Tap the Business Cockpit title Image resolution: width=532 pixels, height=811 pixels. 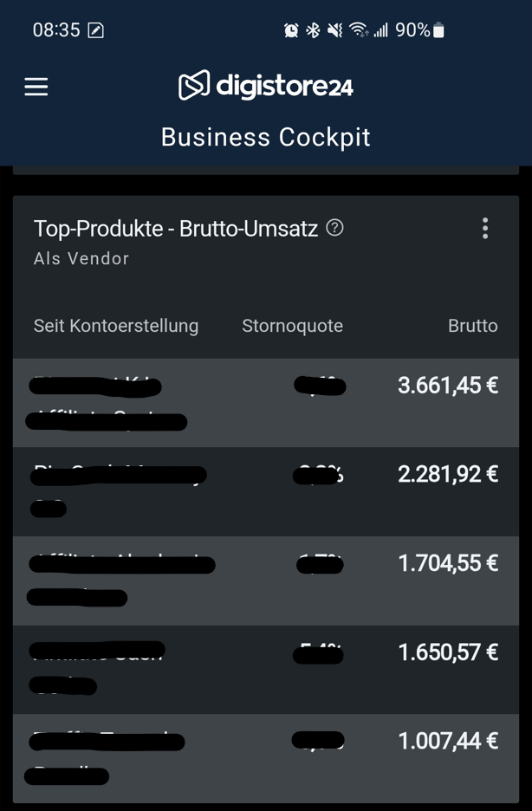(x=266, y=137)
